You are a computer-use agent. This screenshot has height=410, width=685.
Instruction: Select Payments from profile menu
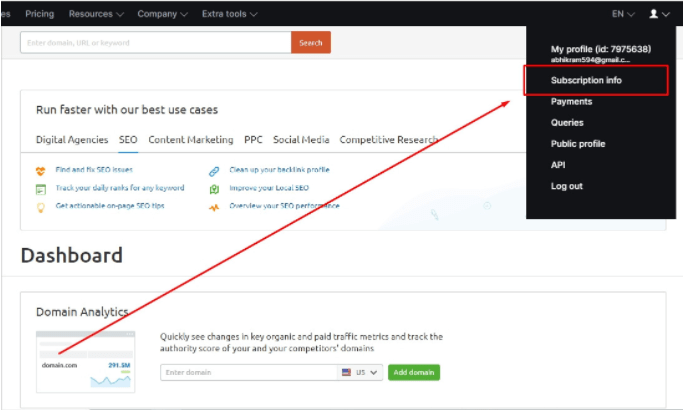tap(571, 101)
